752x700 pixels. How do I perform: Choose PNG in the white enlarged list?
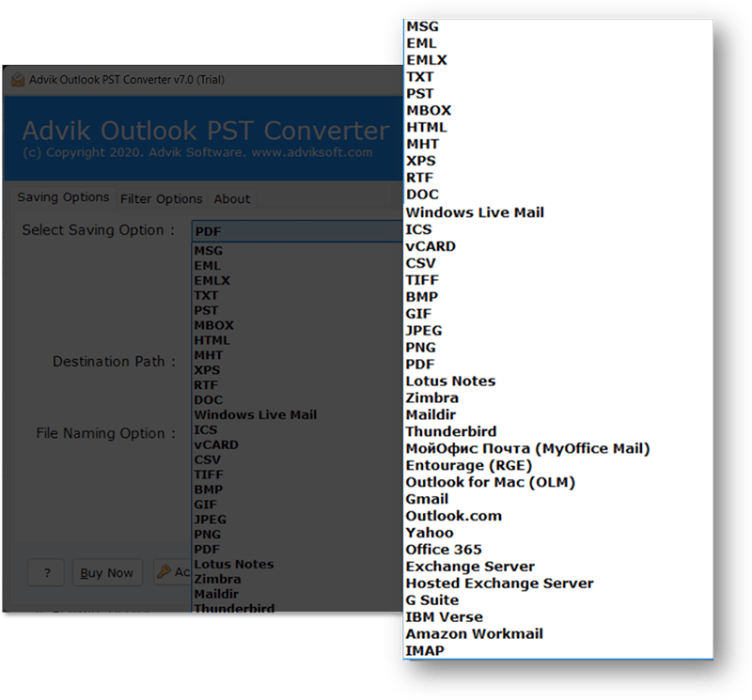click(420, 347)
